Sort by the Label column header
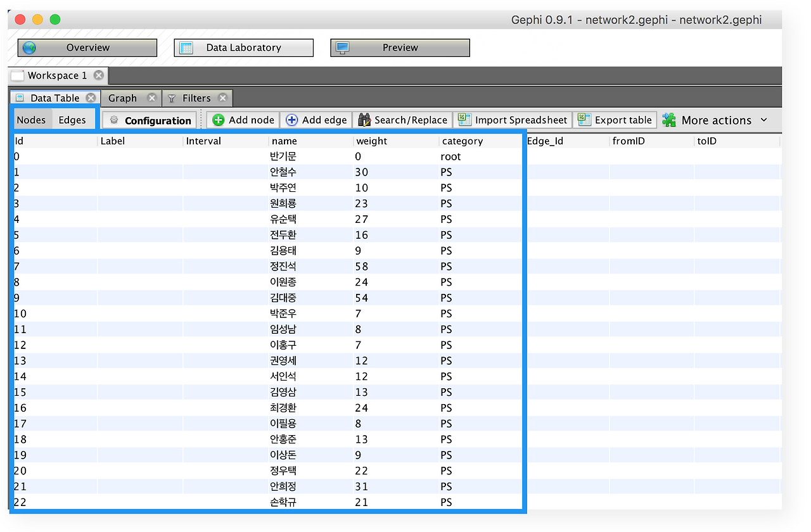 (x=140, y=141)
